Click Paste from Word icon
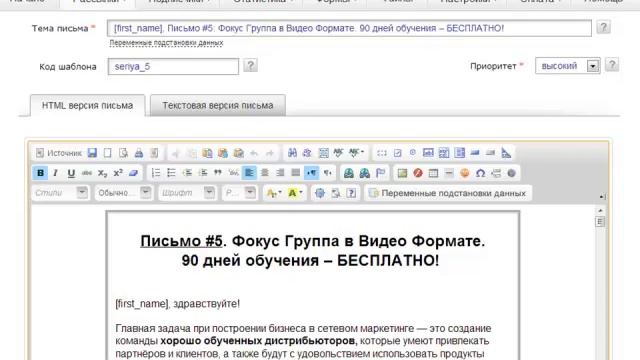Screen dimensions: 640x360 238,153
